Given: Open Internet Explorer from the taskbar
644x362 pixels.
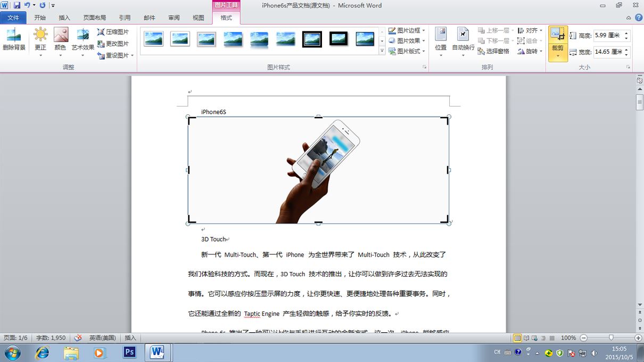Looking at the screenshot, I should click(x=42, y=352).
